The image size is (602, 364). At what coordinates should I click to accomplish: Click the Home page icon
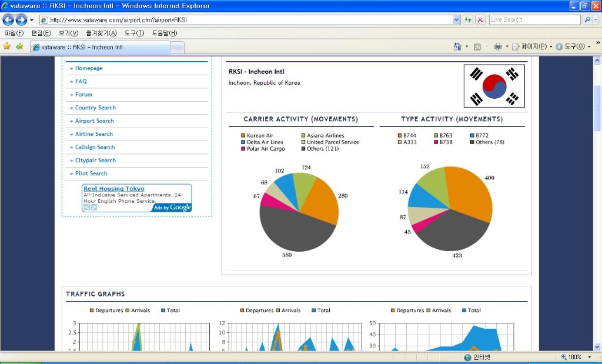(457, 46)
